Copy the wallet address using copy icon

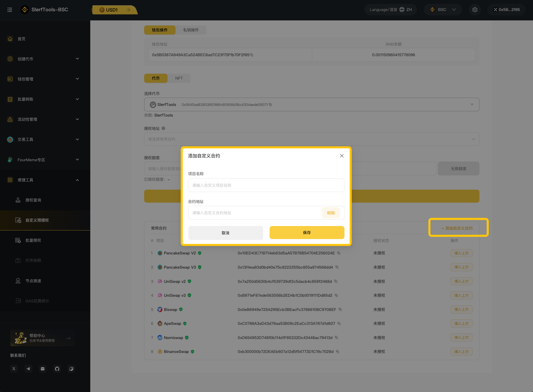252,55
